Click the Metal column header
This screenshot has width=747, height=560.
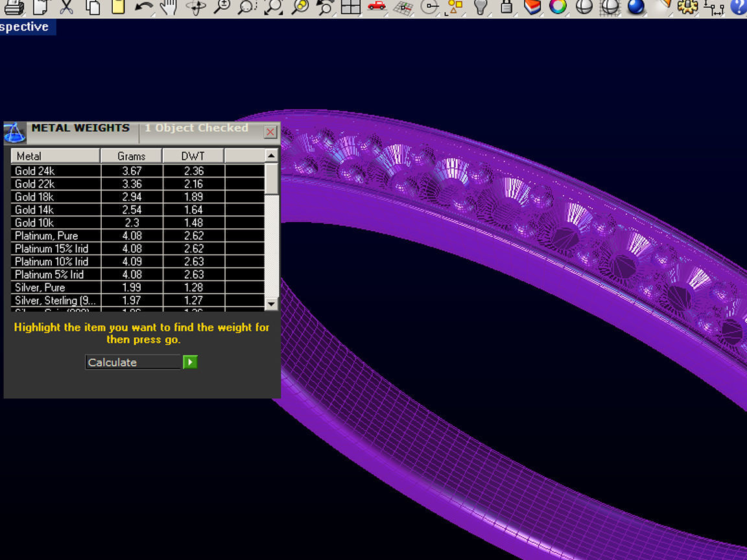pos(55,156)
